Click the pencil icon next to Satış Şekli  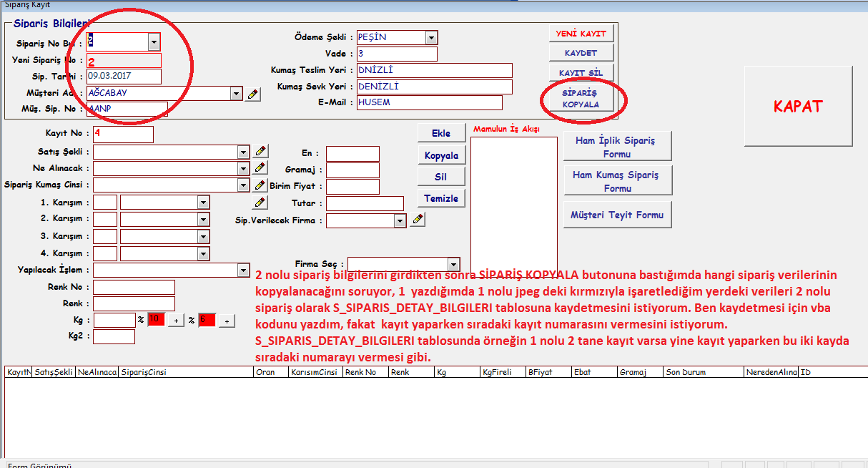[260, 151]
